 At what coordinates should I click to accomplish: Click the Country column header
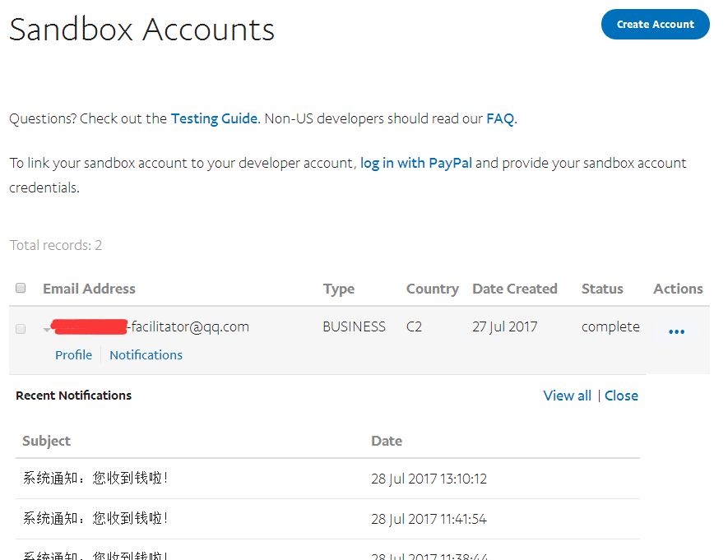pyautogui.click(x=432, y=289)
